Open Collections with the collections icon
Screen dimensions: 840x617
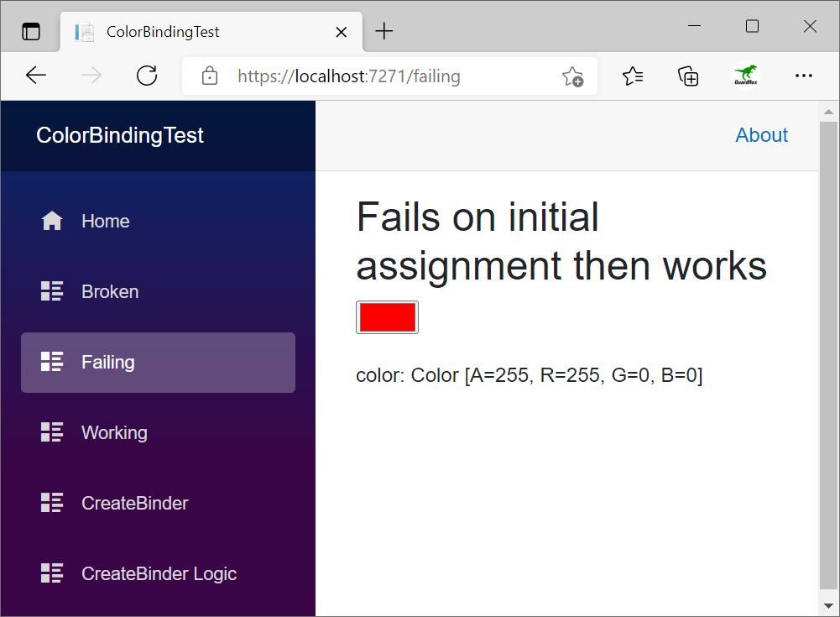[x=688, y=76]
